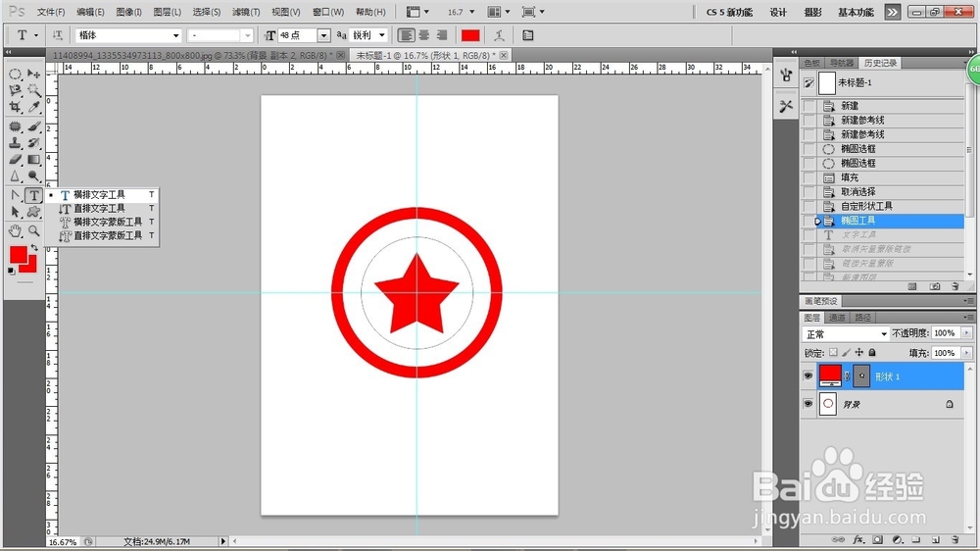Viewport: 980px width, 551px height.
Task: Enable lock transparent pixels
Action: point(833,353)
